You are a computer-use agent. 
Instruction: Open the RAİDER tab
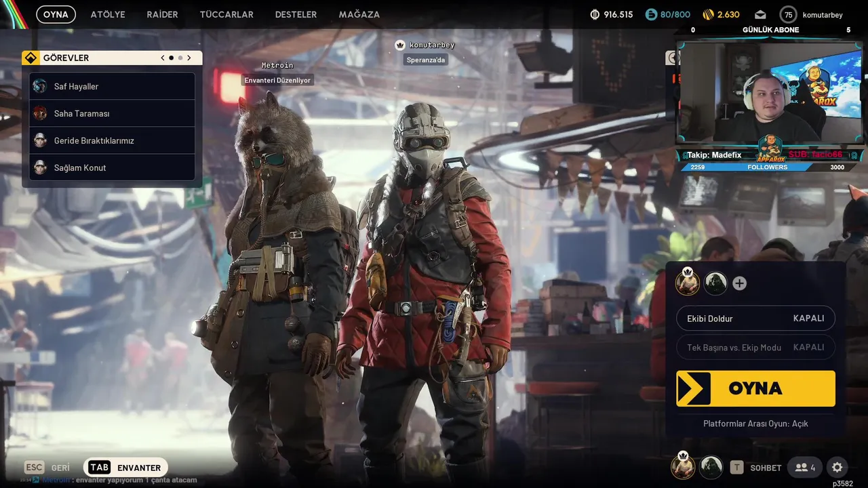click(x=162, y=14)
